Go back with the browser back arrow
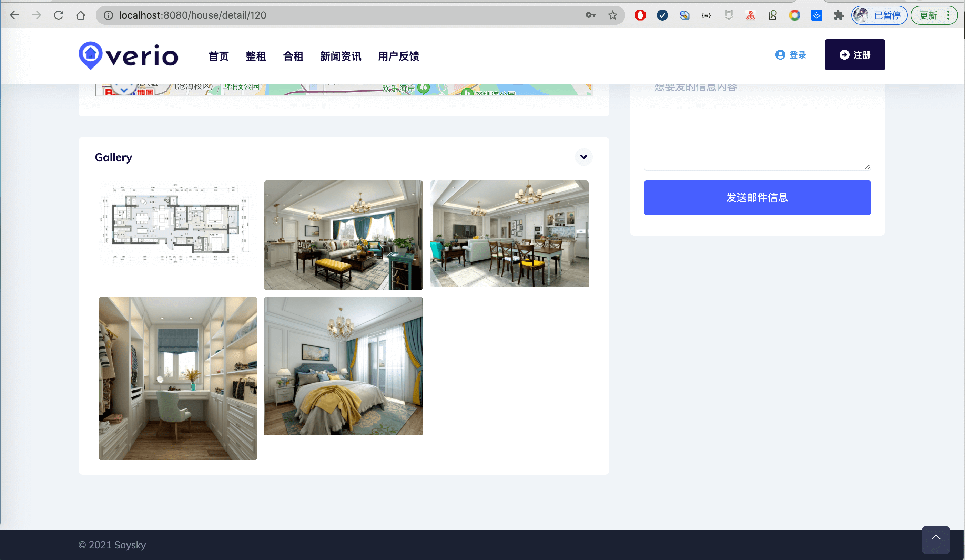This screenshot has width=965, height=560. coord(14,15)
